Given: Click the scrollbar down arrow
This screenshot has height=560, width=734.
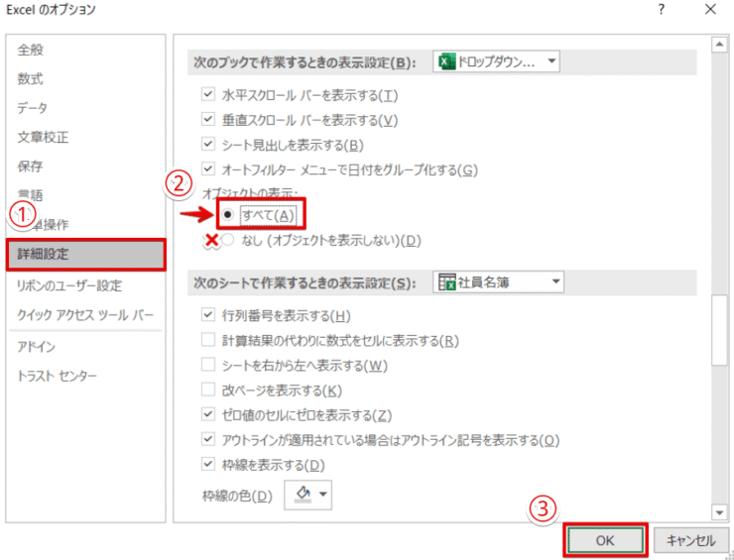Looking at the screenshot, I should (719, 512).
